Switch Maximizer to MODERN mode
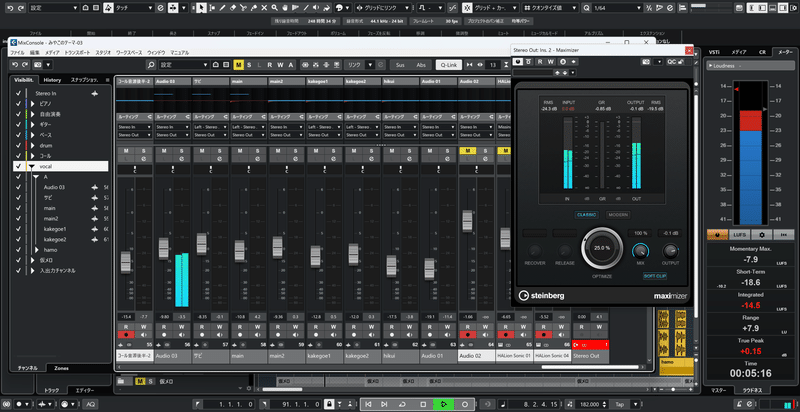The width and height of the screenshot is (800, 412). pos(618,215)
